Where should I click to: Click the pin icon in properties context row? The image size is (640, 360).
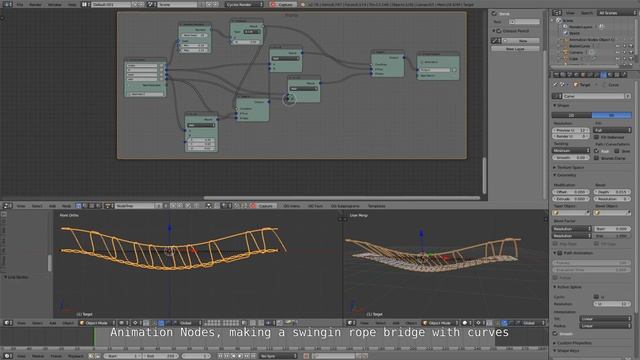point(555,85)
